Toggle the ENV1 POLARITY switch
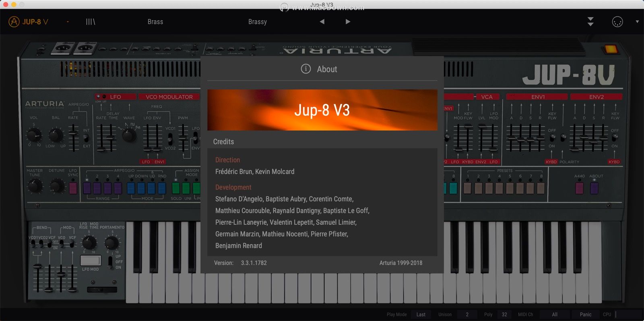This screenshot has width=644, height=321. pos(563,138)
